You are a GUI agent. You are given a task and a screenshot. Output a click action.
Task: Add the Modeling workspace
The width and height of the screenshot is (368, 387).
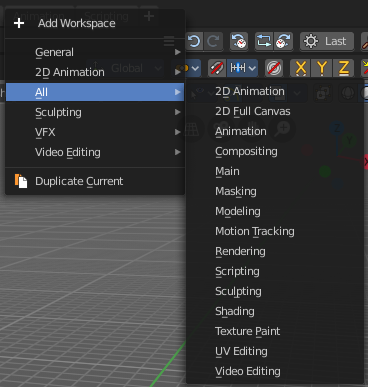point(275,211)
